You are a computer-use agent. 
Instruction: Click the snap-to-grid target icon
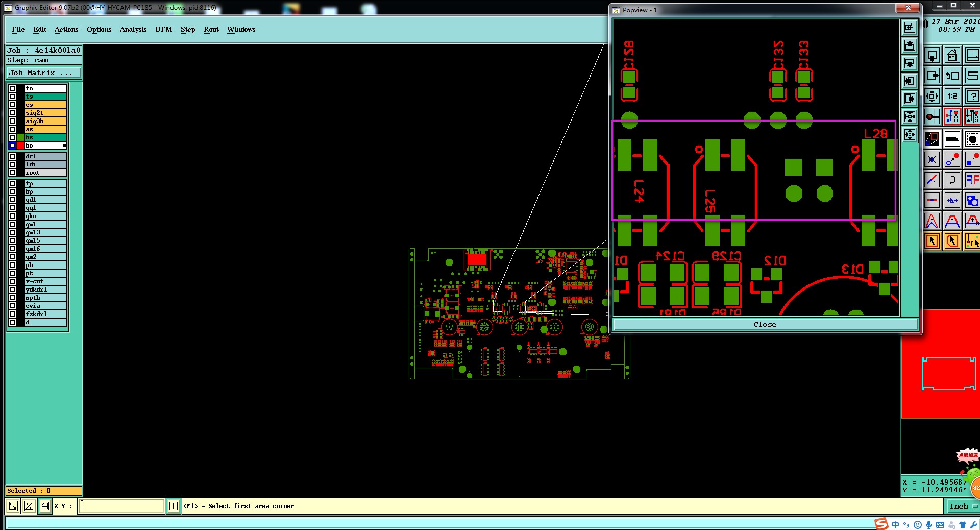(932, 116)
